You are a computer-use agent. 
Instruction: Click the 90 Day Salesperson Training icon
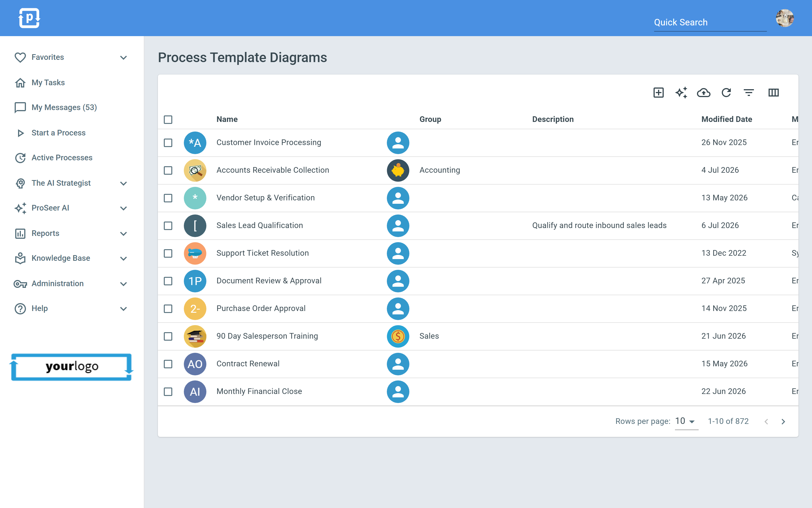coord(195,336)
